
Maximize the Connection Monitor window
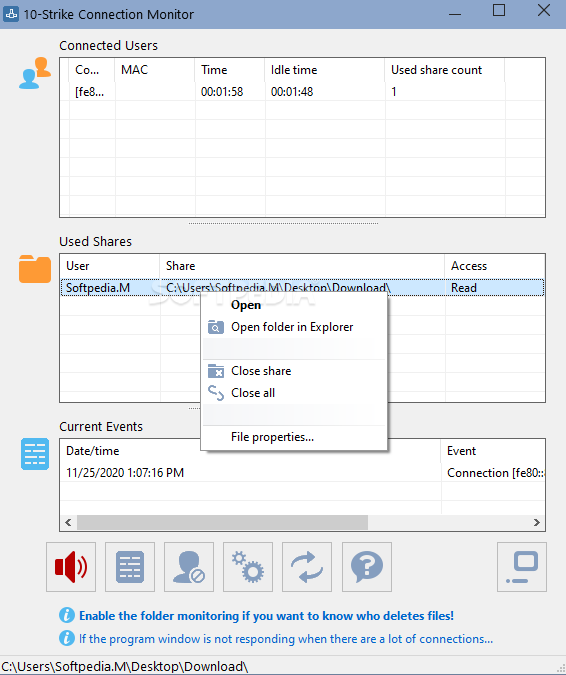click(499, 10)
